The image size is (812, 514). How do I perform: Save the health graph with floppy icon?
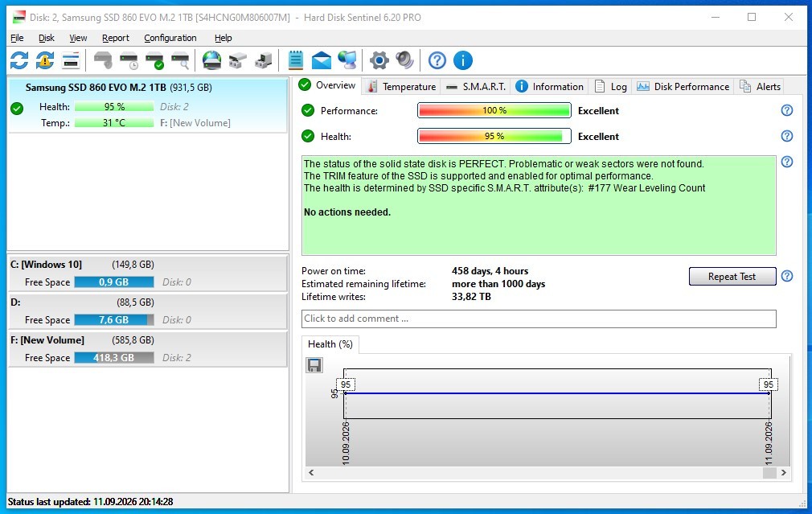[x=314, y=365]
